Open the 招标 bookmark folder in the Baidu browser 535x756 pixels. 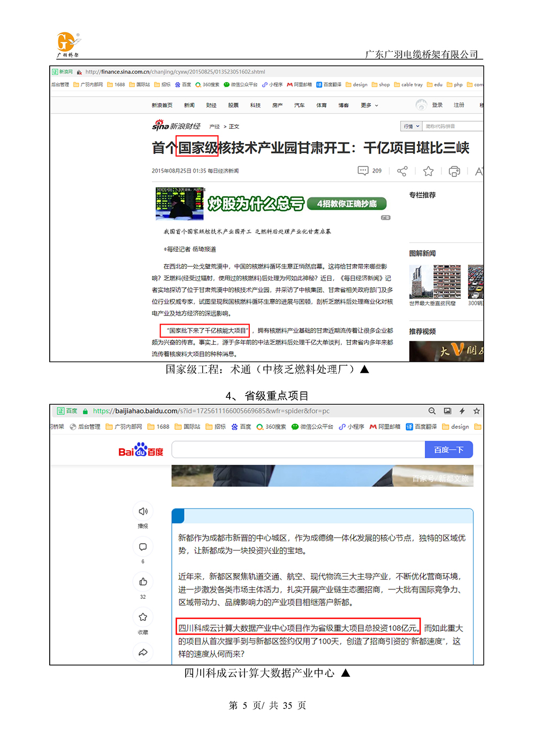click(216, 427)
